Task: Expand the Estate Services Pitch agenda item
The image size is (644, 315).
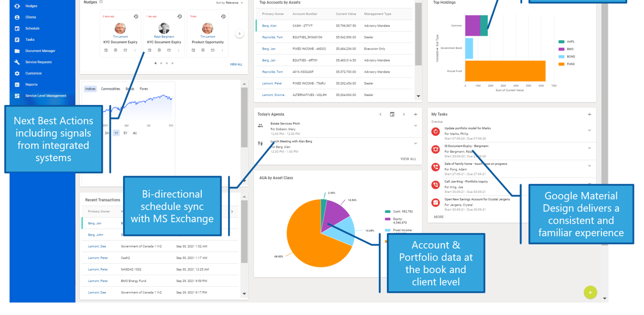Action: pos(415,126)
